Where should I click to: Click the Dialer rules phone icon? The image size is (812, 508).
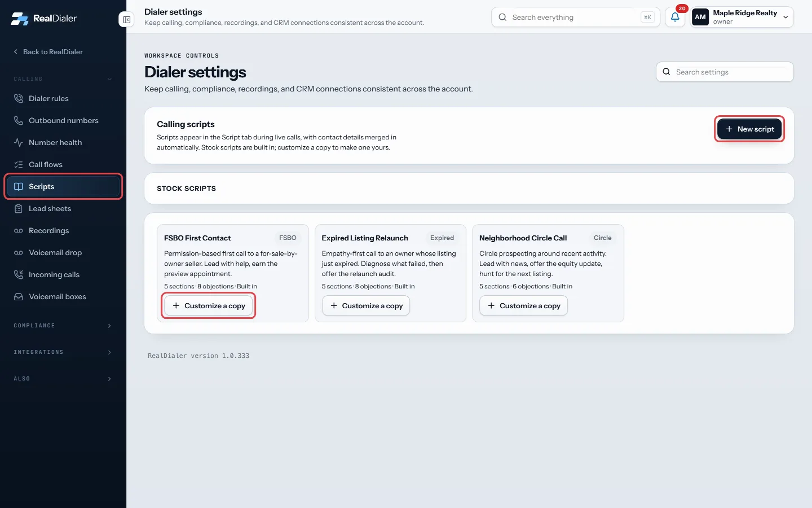[19, 98]
